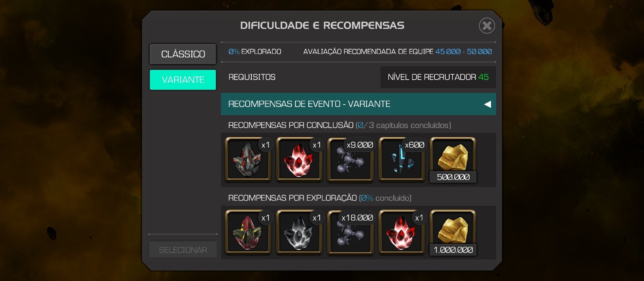Tap the x18.000 battle chips reward icon
The width and height of the screenshot is (644, 281).
[x=350, y=233]
